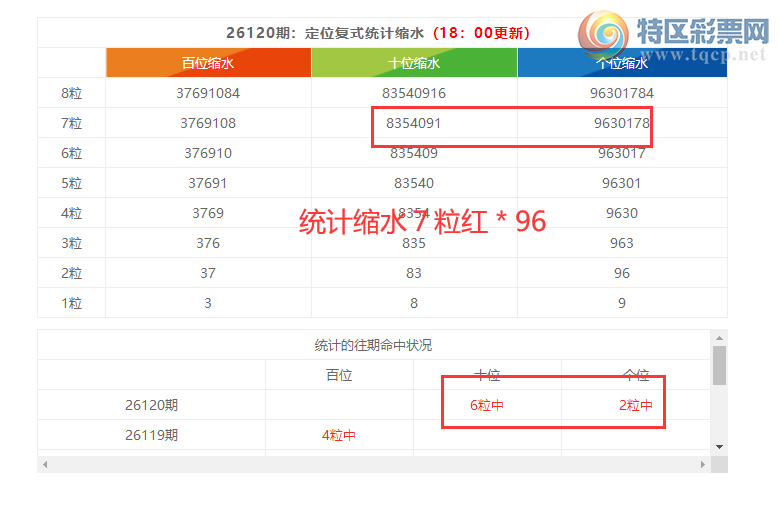Screen dimensions: 779x523
Task: Click the horizontal scrollbar track
Action: coord(374,464)
